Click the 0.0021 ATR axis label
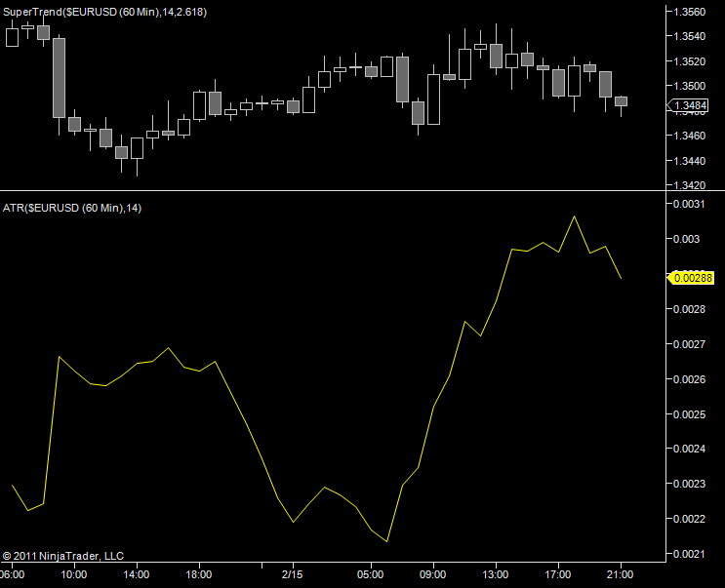The height and width of the screenshot is (588, 725). click(690, 554)
